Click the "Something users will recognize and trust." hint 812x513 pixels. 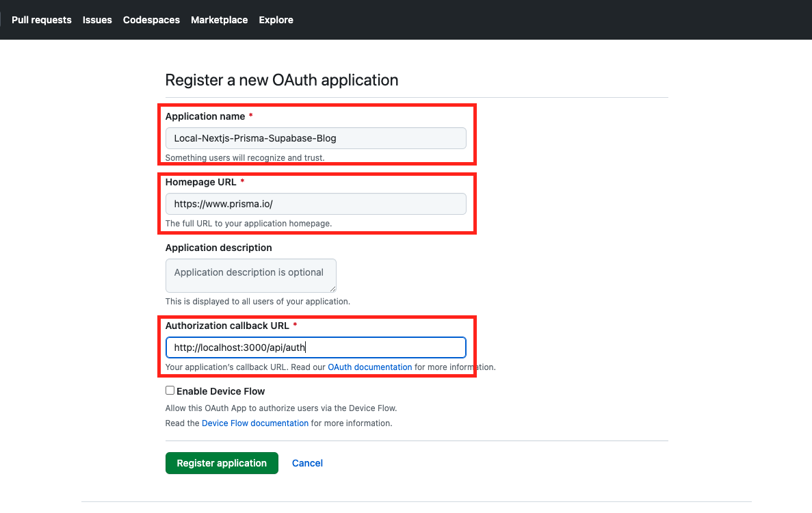(x=245, y=157)
